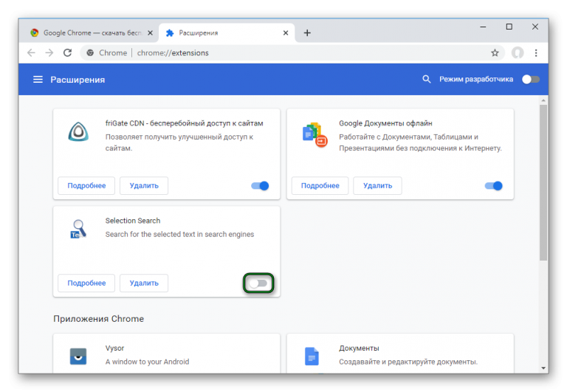This screenshot has height=392, width=567.
Task: Remove Google Документы офлайн with Удалить
Action: [x=377, y=185]
